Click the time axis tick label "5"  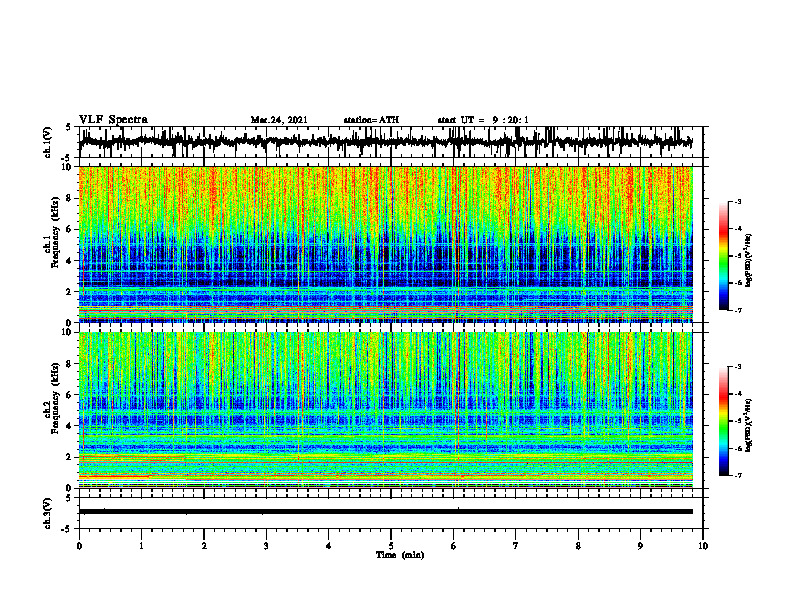391,546
